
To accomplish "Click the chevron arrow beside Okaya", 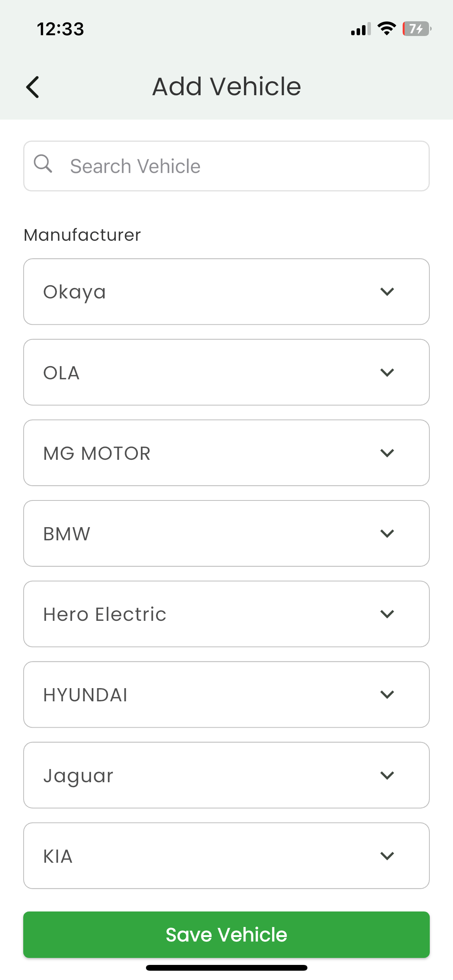I will point(387,291).
